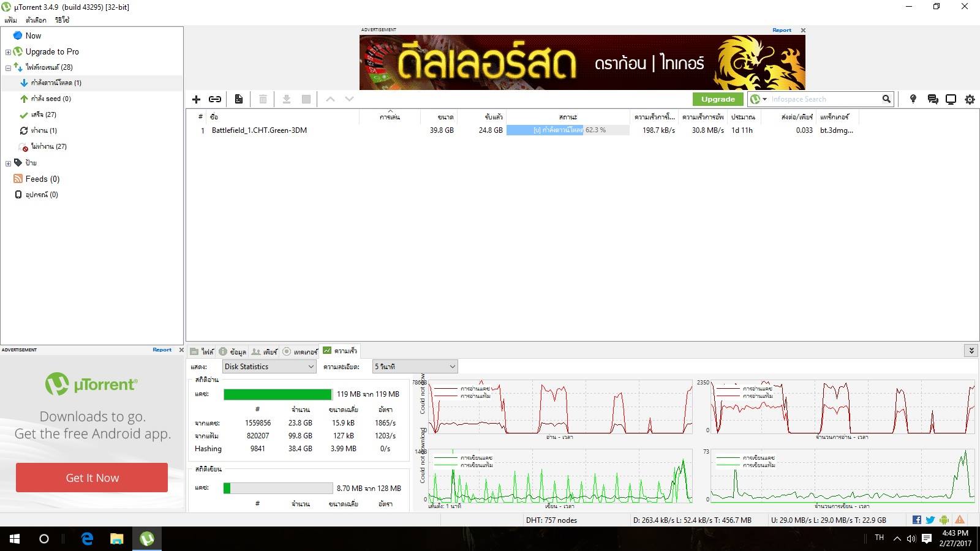Select 'Now' in the sidebar
980x551 pixels.
tap(33, 36)
